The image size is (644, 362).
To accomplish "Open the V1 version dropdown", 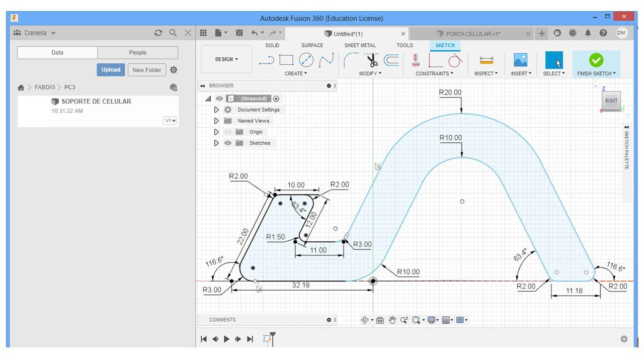I will 170,121.
